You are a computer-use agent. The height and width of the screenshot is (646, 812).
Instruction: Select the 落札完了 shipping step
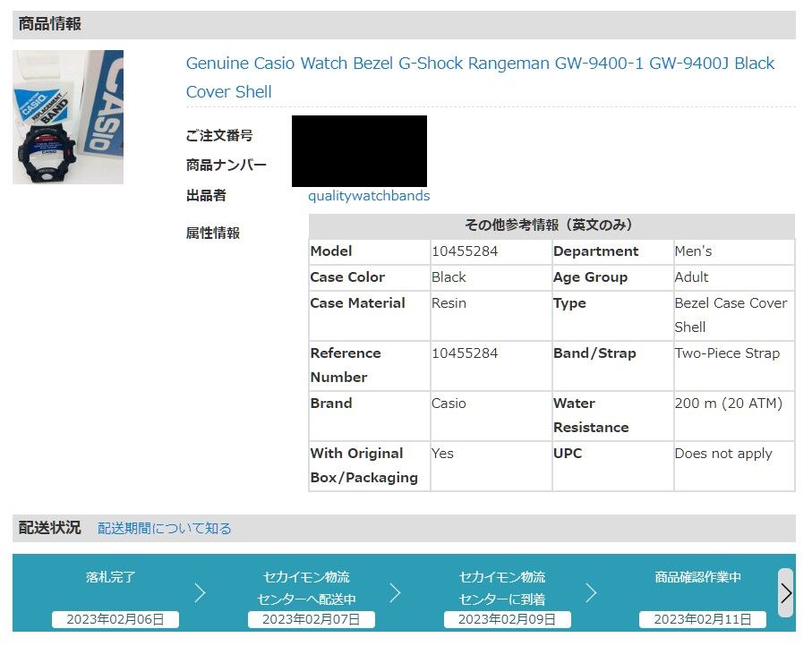point(110,576)
